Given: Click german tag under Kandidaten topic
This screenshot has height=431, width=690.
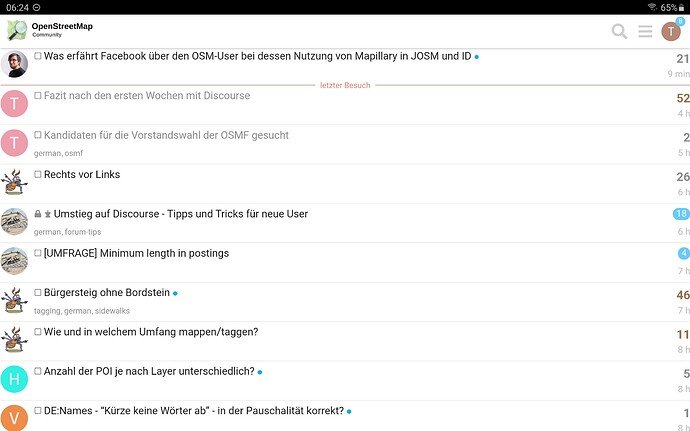Looking at the screenshot, I should [48, 153].
